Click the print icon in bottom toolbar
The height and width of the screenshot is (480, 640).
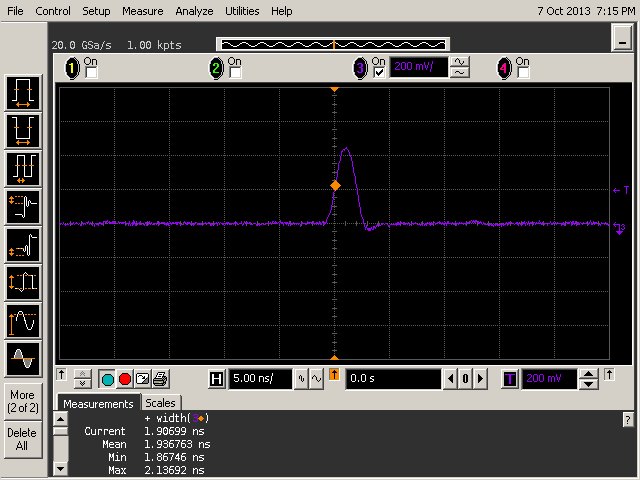point(161,379)
